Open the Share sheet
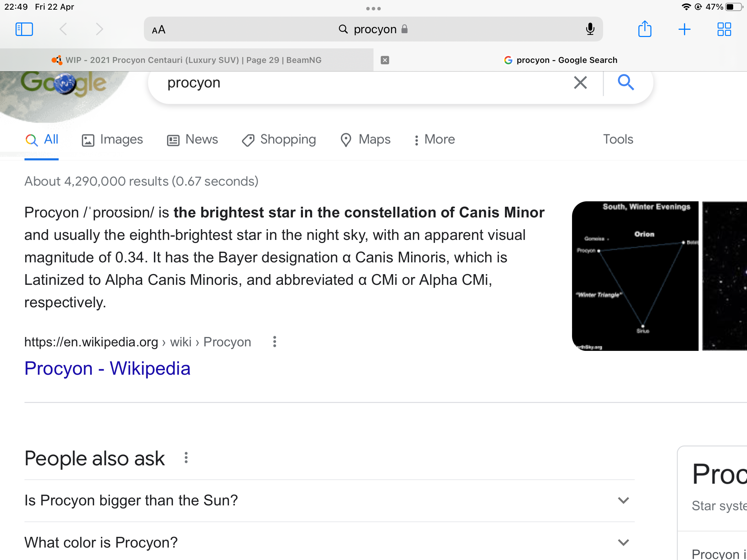747x560 pixels. pyautogui.click(x=645, y=29)
